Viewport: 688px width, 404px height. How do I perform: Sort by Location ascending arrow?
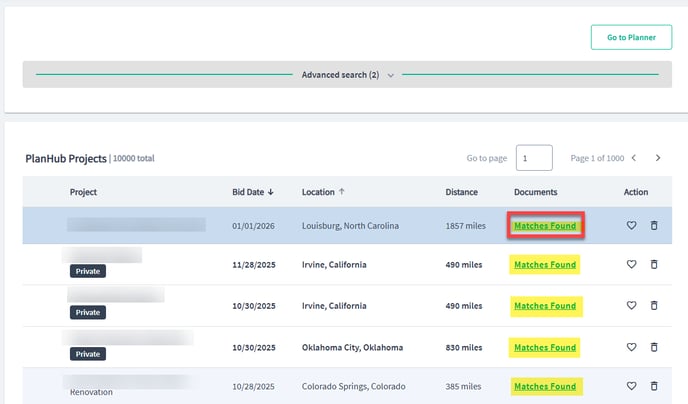click(341, 191)
